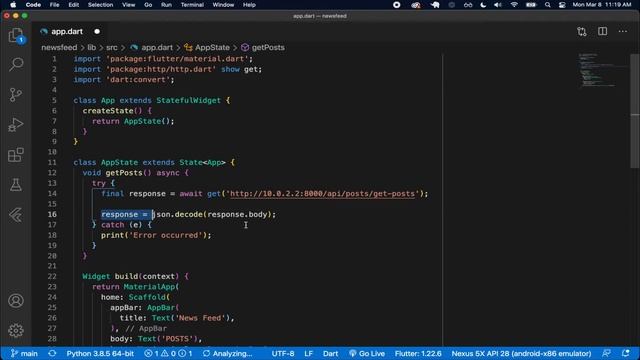
Task: Change the LF end-of-line sequence
Action: 309,353
